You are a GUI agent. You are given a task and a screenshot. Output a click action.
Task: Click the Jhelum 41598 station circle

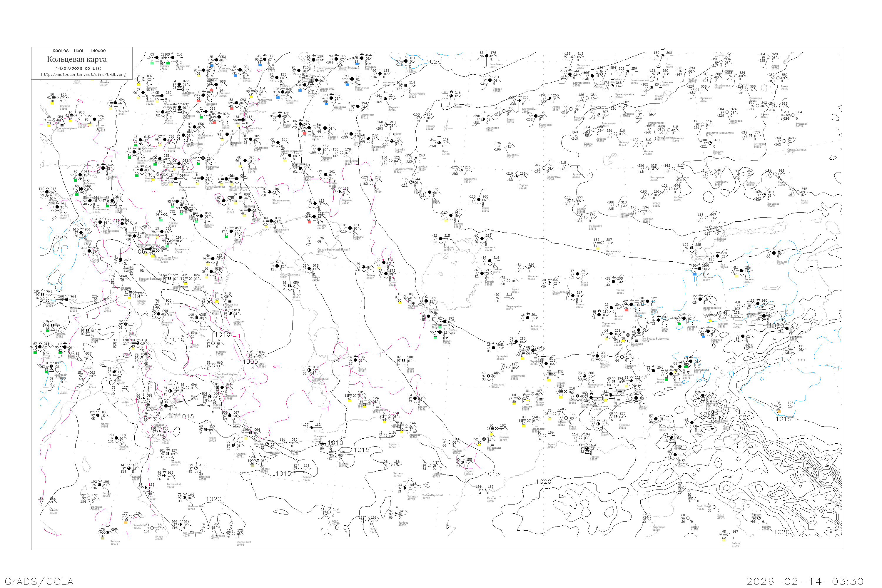tap(728, 534)
